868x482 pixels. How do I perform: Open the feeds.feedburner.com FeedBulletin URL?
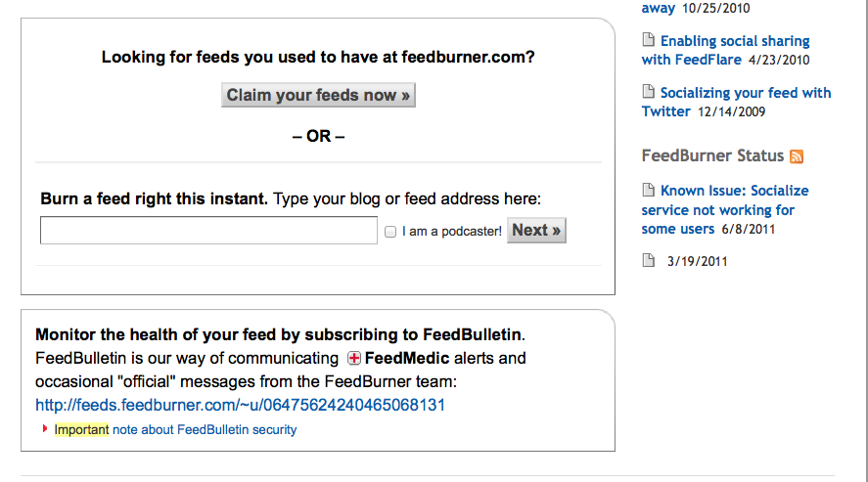[x=241, y=405]
